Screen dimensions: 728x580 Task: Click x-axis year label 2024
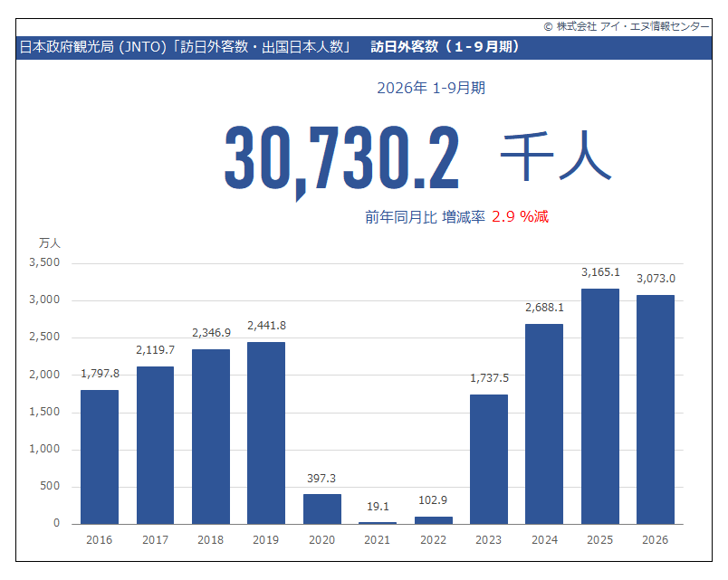544,539
